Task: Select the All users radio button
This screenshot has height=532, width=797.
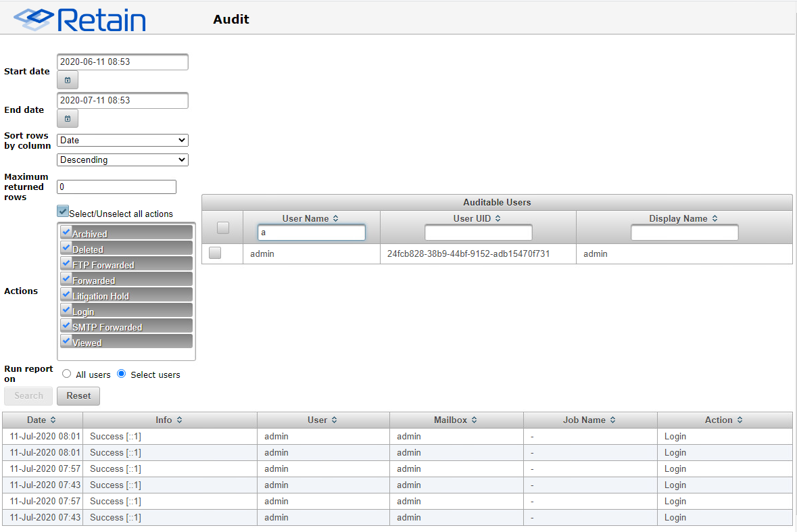Action: click(67, 374)
